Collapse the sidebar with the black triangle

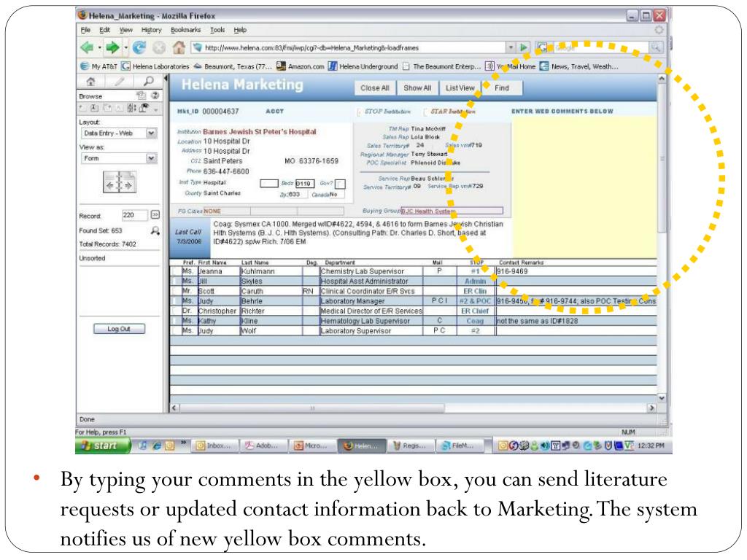(x=166, y=78)
